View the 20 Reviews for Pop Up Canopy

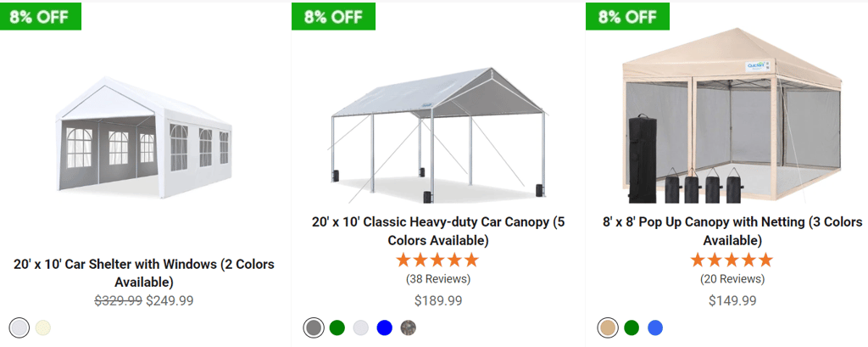(x=731, y=279)
